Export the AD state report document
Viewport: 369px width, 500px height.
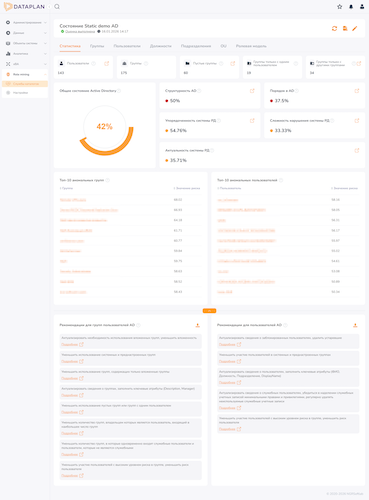pos(345,28)
